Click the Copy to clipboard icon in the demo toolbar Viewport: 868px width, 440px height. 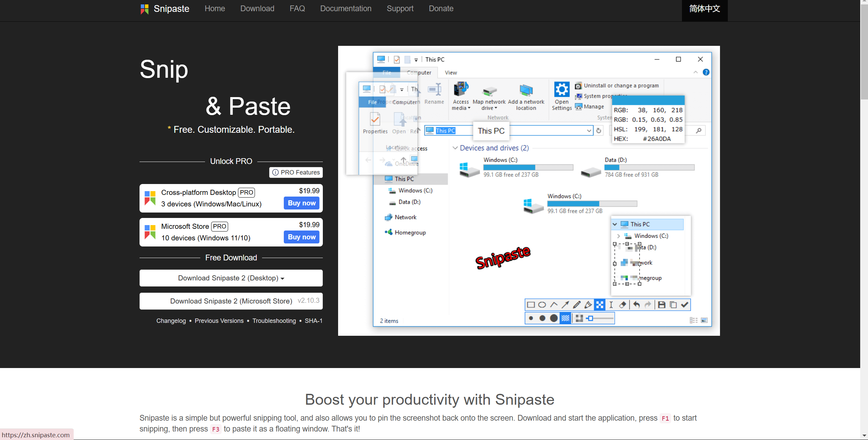[673, 305]
